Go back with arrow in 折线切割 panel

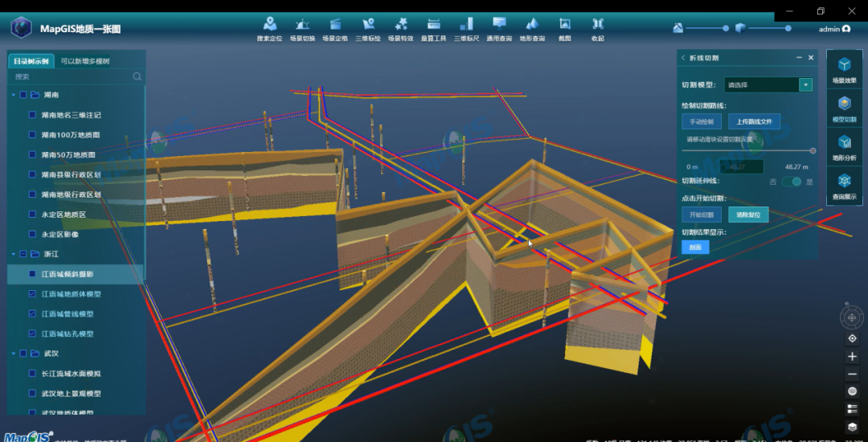pyautogui.click(x=683, y=58)
